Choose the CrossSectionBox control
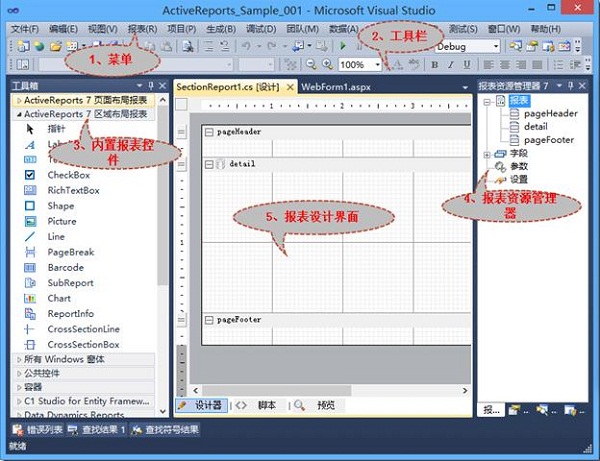This screenshot has width=600, height=461. (x=83, y=344)
